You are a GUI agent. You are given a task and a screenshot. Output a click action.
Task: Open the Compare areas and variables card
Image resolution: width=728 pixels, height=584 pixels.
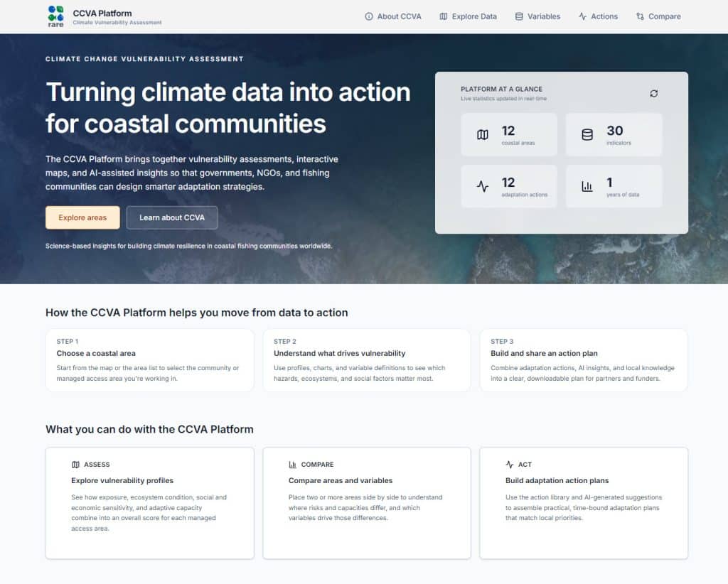367,503
